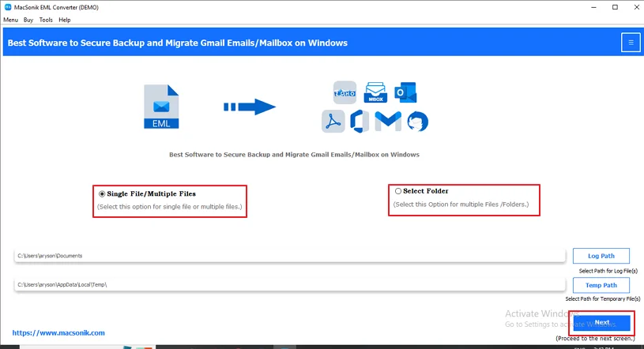
Task: Click the Outlook icon
Action: coord(405,92)
